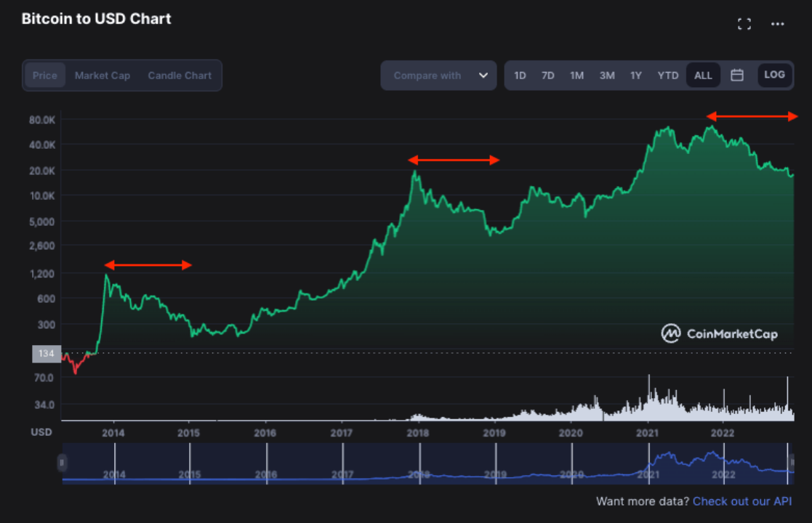Select the 1D time range
The height and width of the screenshot is (523, 812).
pyautogui.click(x=520, y=74)
